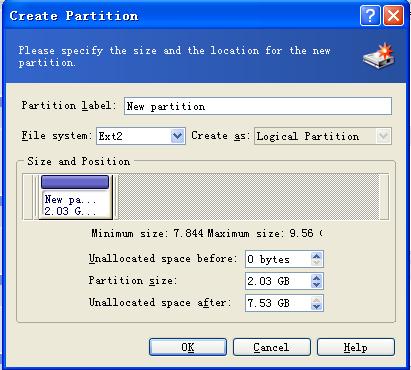Select the New partition block in size bar
Image resolution: width=411 pixels, height=370 pixels.
pyautogui.click(x=75, y=197)
